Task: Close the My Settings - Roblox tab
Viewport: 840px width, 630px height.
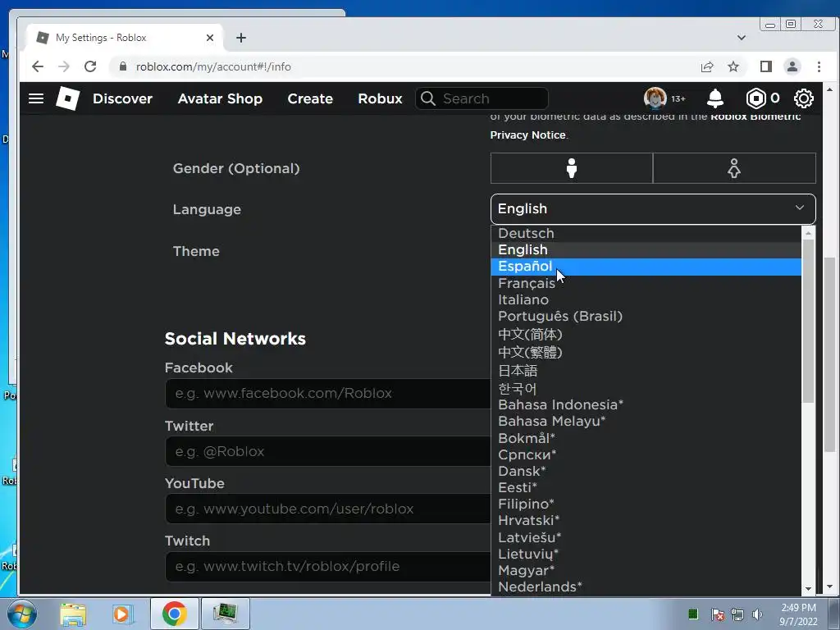Action: pos(209,38)
